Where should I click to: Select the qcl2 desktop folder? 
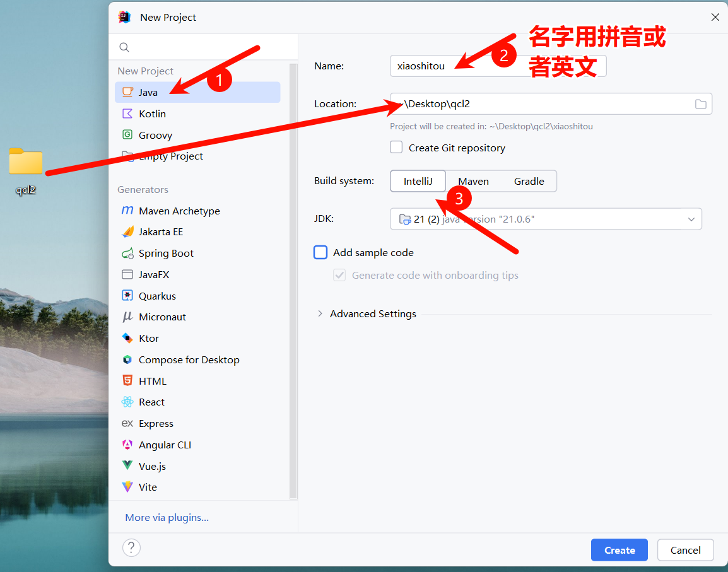click(25, 170)
